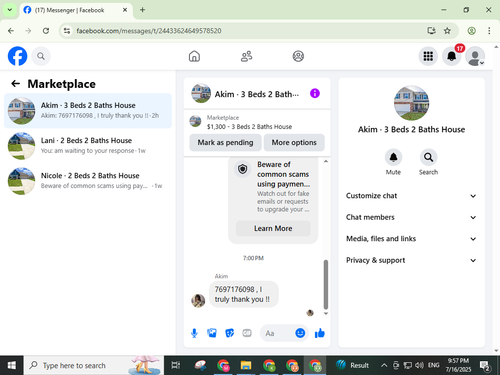
Task: Send a thumbs-up like
Action: point(320,333)
